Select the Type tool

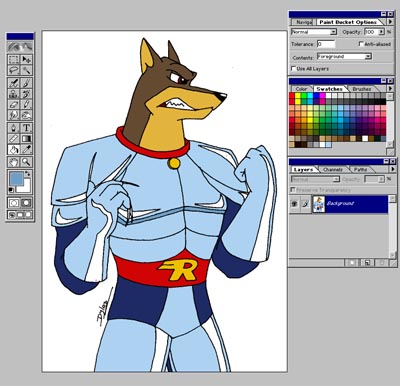tap(26, 128)
